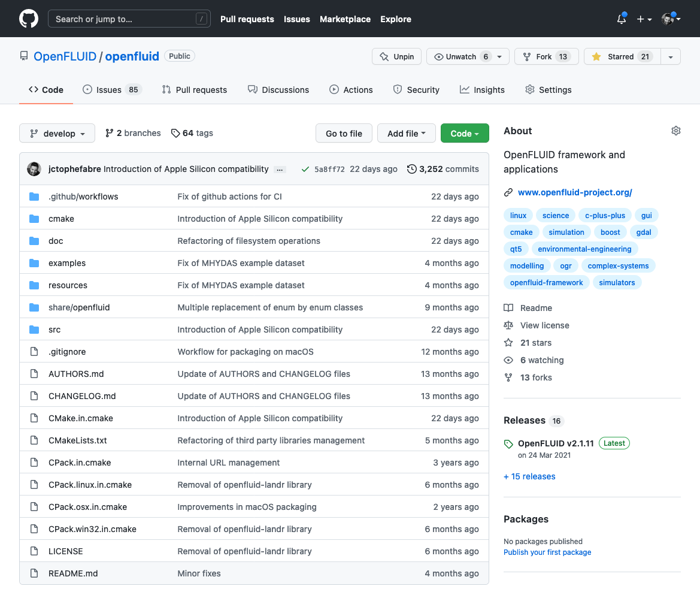Screen dimensions: 700x589
Task: Click the c-plus-plus topic tag
Action: click(x=605, y=215)
